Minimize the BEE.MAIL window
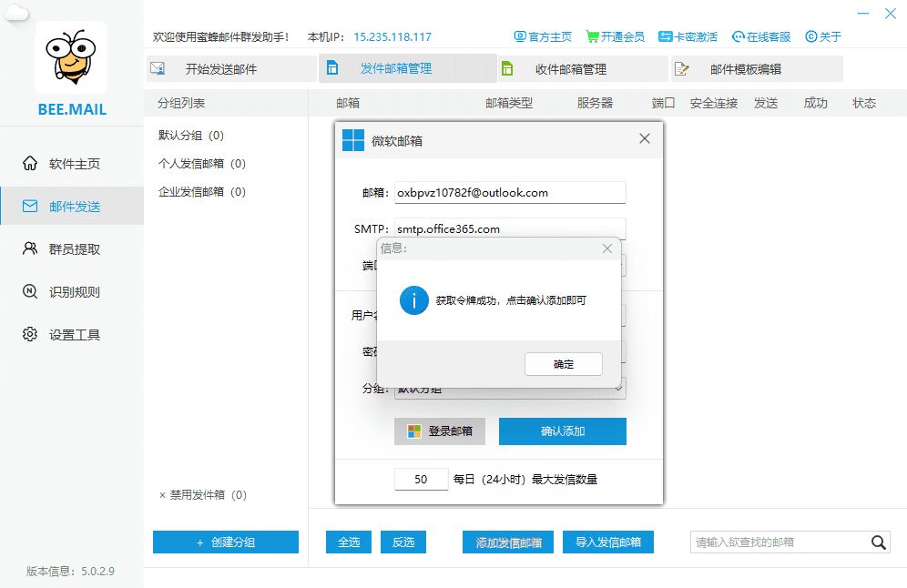 [863, 14]
